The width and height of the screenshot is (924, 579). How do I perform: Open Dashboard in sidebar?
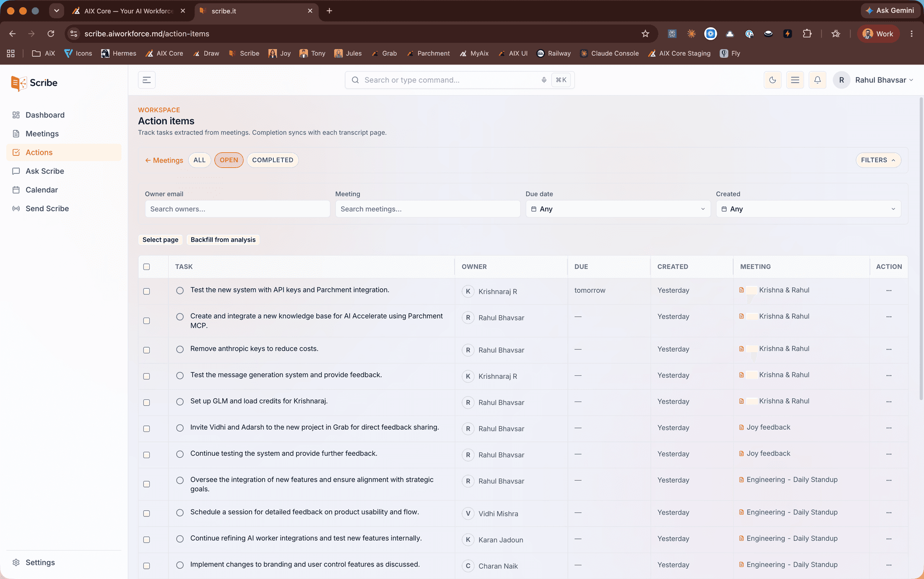64,115
